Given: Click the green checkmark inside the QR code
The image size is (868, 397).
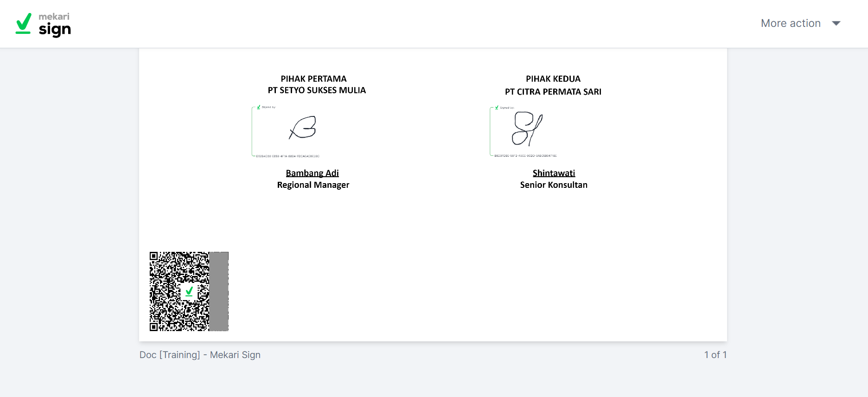Looking at the screenshot, I should click(189, 291).
